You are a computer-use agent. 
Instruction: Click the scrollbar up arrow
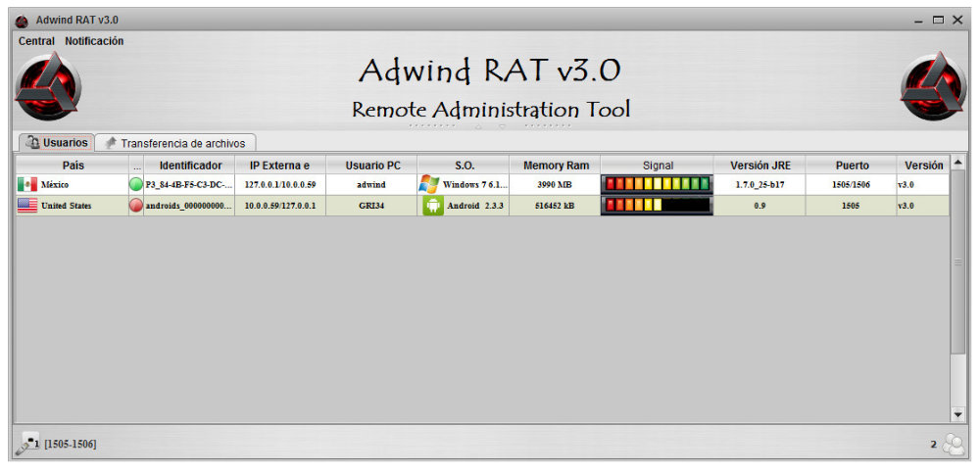(957, 163)
